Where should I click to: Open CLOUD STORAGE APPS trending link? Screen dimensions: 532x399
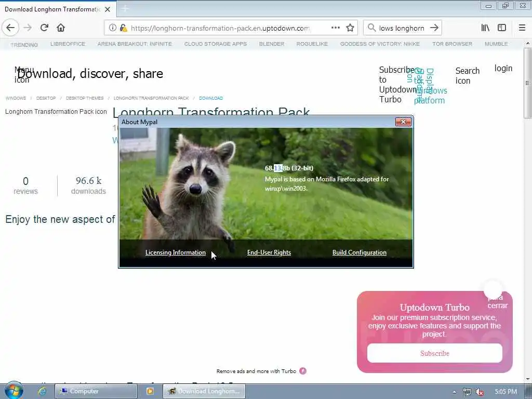click(x=216, y=44)
